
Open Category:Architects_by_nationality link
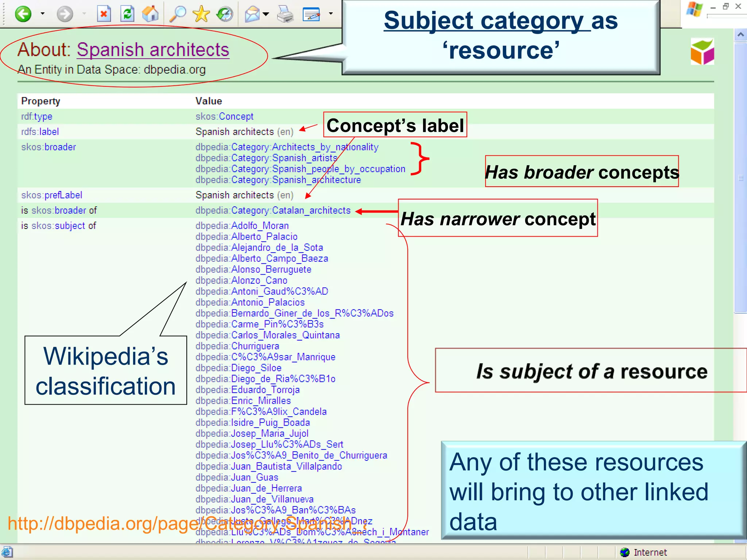287,147
